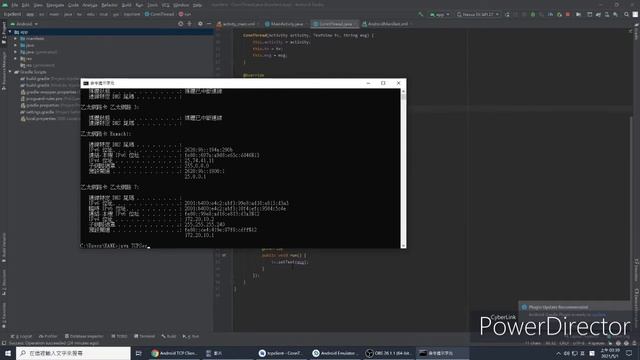Open the Terminal tool window
The width and height of the screenshot is (640, 360).
pyautogui.click(x=144, y=336)
